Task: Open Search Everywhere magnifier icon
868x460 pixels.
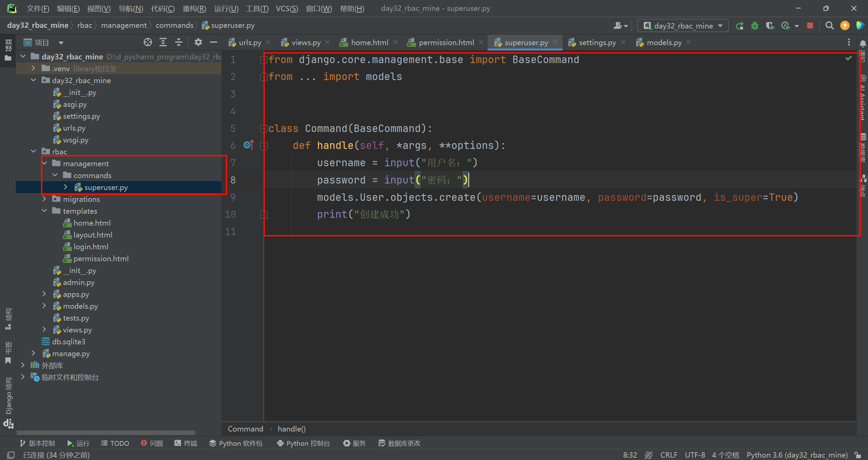Action: point(829,26)
